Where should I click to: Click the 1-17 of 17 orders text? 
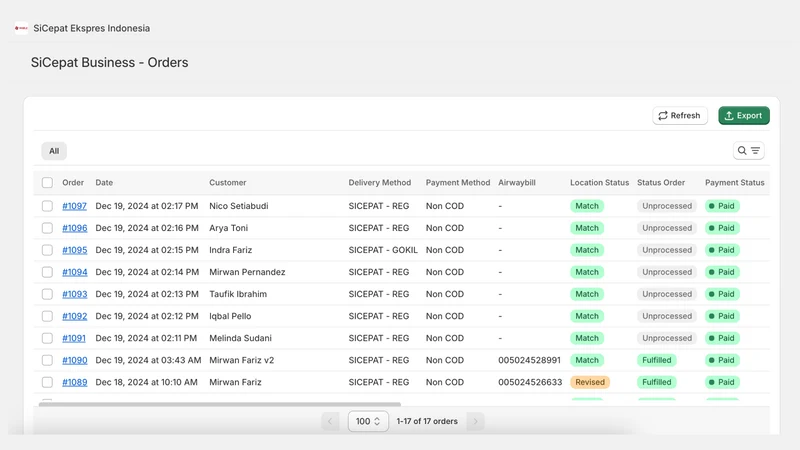click(427, 421)
